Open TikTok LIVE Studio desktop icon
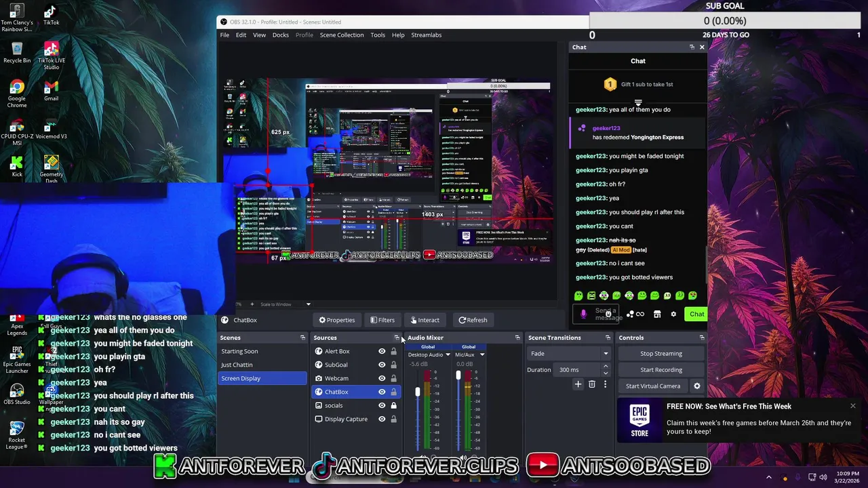868x488 pixels. coord(51,56)
